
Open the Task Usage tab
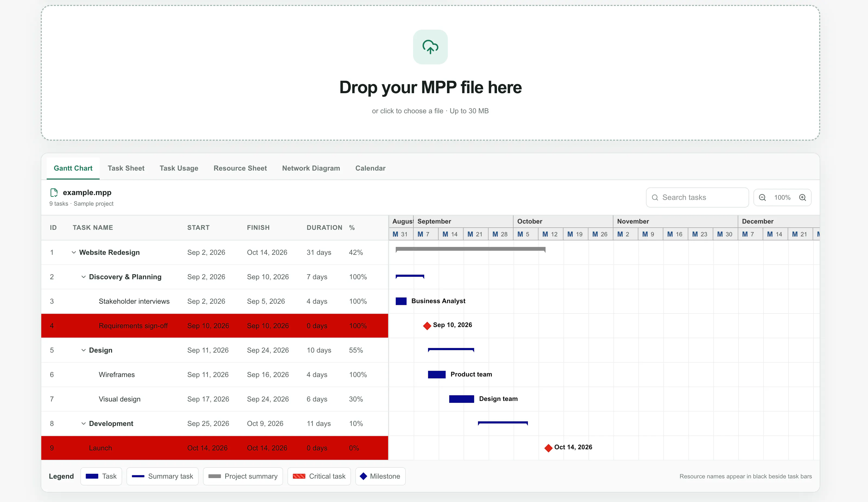(x=179, y=168)
